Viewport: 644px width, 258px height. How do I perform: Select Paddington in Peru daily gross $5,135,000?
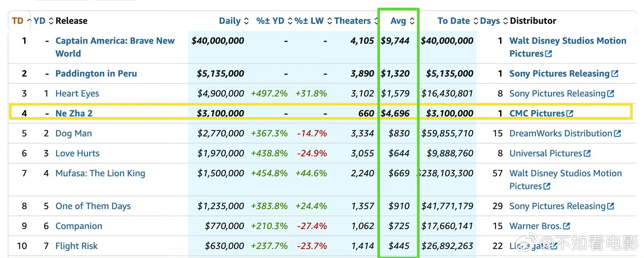220,74
